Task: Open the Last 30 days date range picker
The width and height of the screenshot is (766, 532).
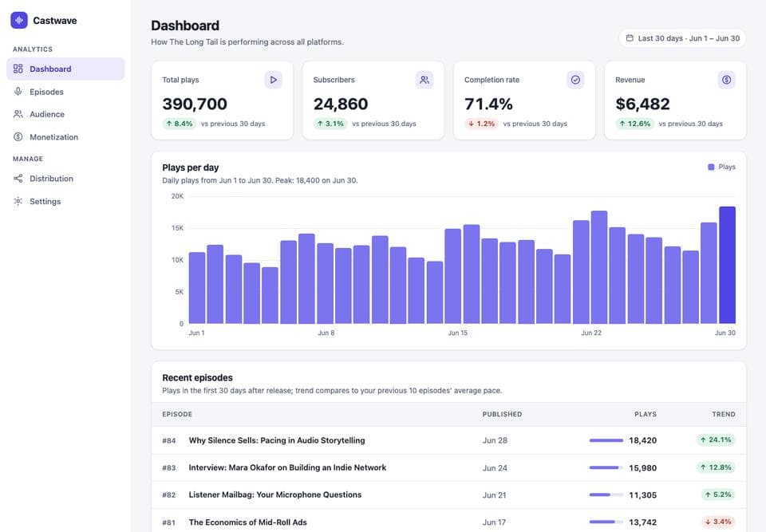Action: tap(682, 38)
